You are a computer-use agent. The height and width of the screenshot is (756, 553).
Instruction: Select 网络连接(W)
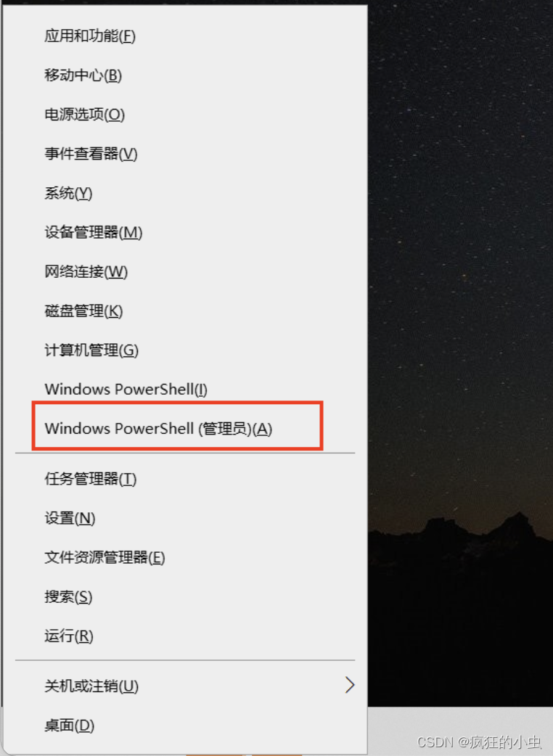185,272
